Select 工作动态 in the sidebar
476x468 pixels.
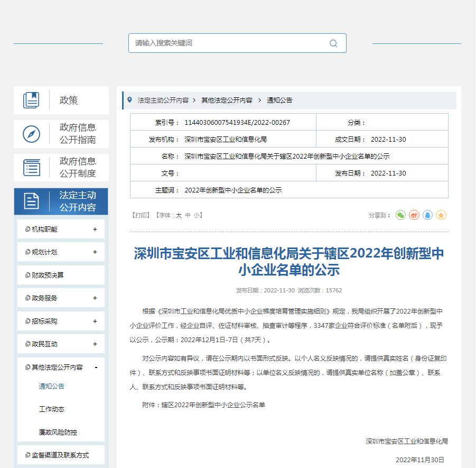52,409
